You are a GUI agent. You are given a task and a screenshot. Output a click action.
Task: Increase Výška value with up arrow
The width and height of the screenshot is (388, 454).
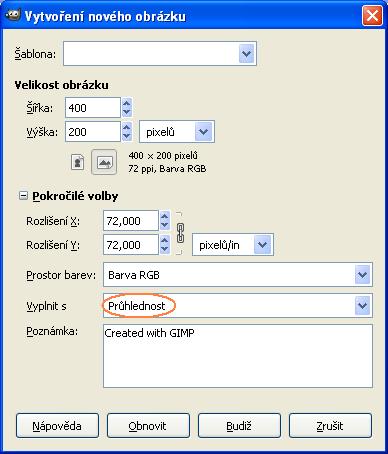click(x=127, y=127)
